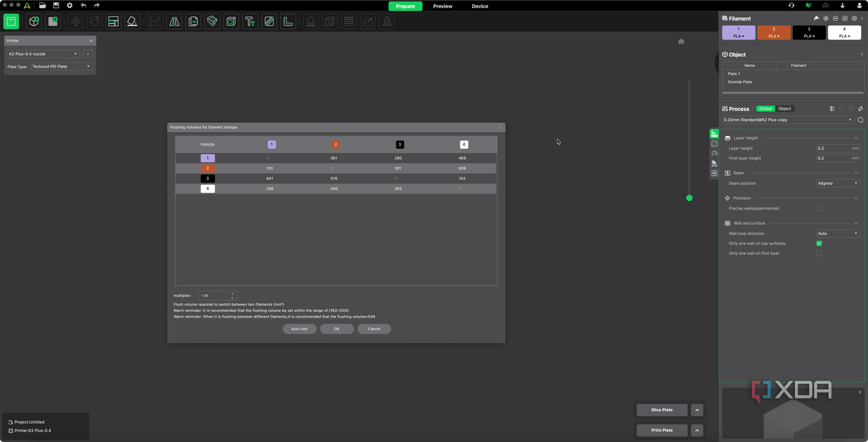Save the project using the floppy disk icon

(x=56, y=6)
